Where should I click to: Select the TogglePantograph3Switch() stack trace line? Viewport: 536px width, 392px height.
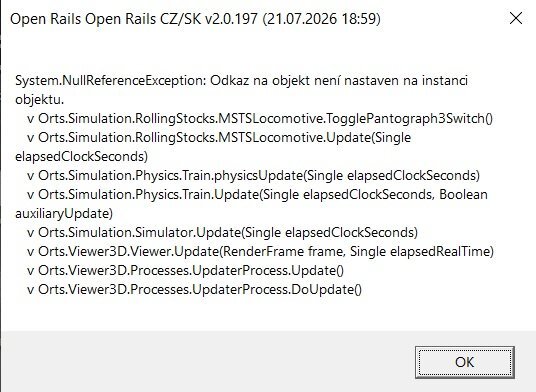[x=260, y=119]
